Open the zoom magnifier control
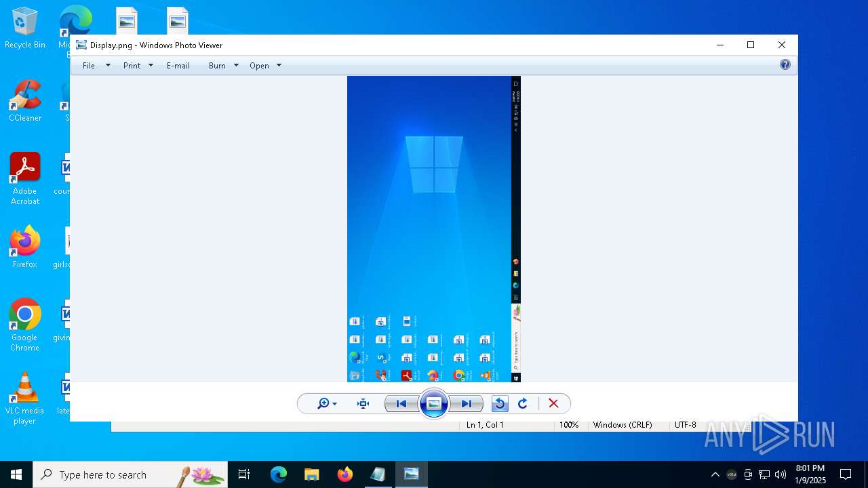 click(x=327, y=404)
